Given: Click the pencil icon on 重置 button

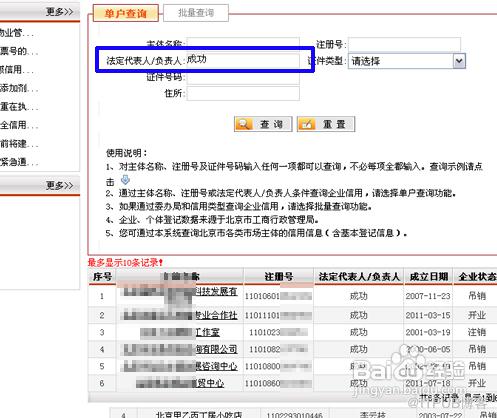Looking at the screenshot, I should pos(307,124).
